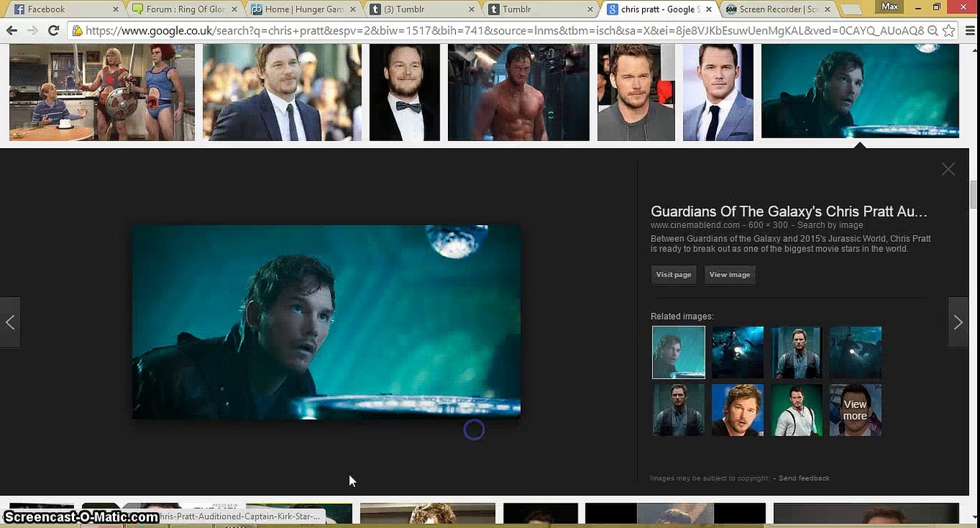Bookmark this page with the star icon
This screenshot has width=980, height=528.
[948, 31]
